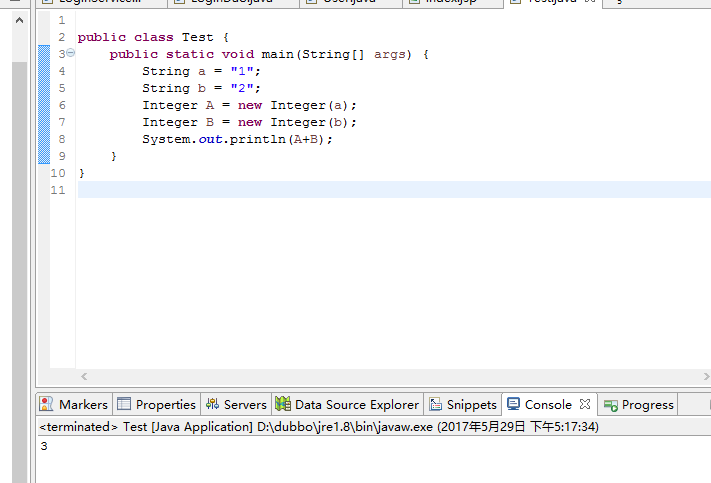Click the Progress view icon

coord(610,405)
